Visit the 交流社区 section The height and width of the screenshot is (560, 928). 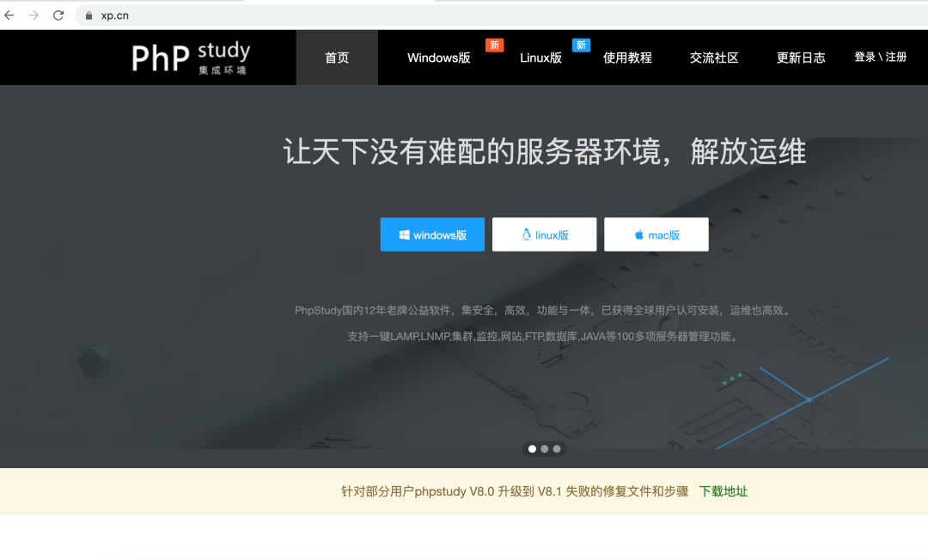point(713,58)
